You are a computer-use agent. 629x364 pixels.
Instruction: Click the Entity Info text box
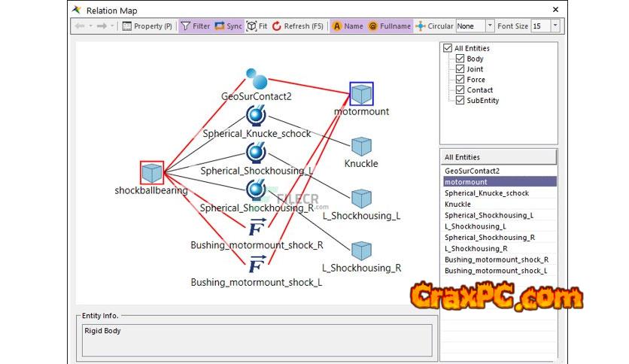pos(257,341)
